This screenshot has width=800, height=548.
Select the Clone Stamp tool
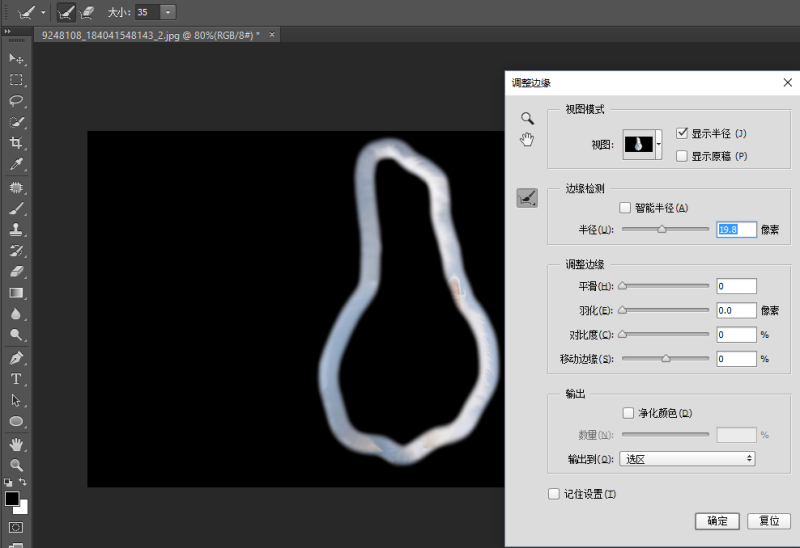point(16,230)
